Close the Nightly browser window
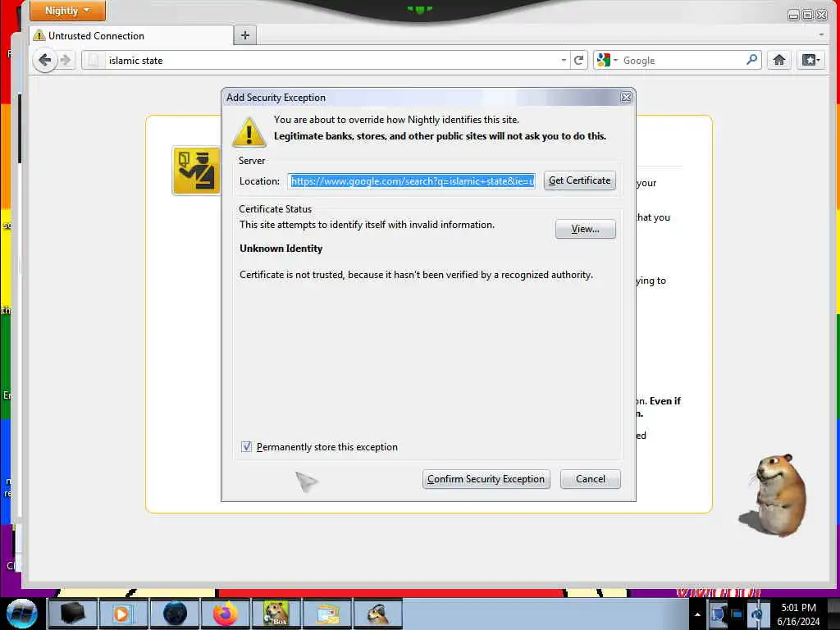The image size is (840, 630). pyautogui.click(x=821, y=15)
